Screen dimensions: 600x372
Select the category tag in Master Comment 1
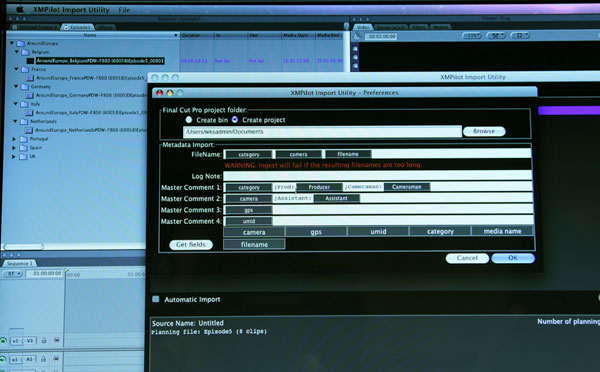[249, 188]
